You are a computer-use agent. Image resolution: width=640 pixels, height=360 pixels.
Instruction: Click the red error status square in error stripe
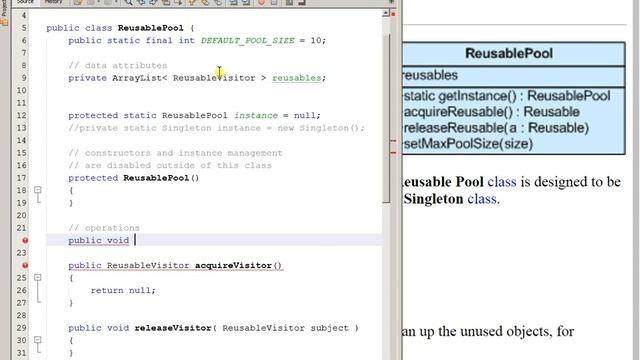pyautogui.click(x=393, y=14)
